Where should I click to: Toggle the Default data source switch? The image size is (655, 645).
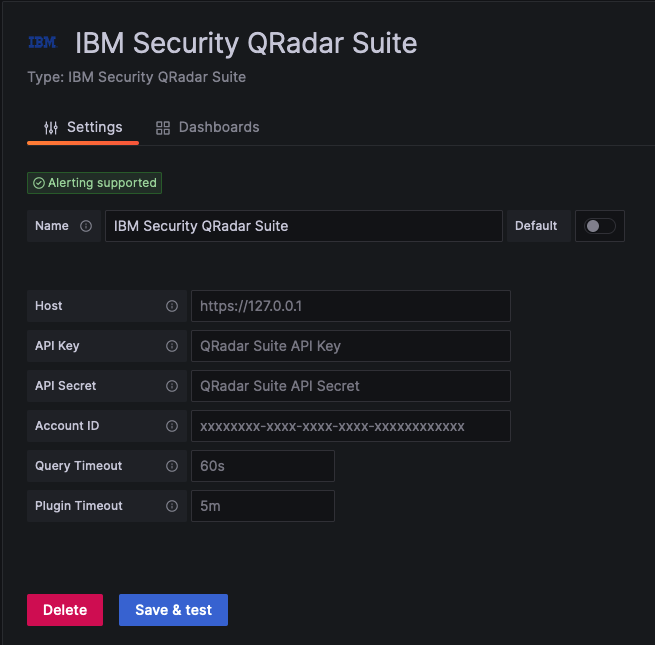coord(599,226)
